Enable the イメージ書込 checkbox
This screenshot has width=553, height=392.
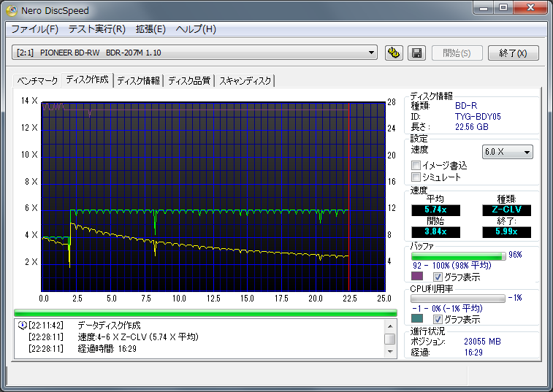pyautogui.click(x=416, y=165)
